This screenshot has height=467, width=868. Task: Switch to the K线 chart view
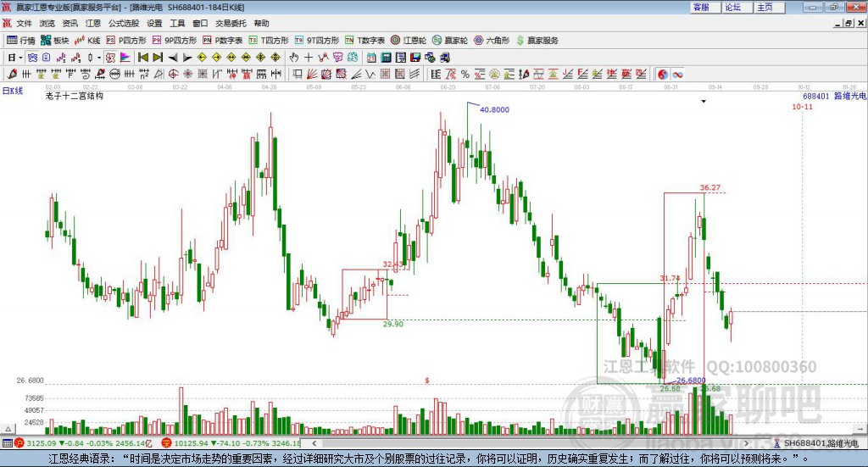pos(87,41)
